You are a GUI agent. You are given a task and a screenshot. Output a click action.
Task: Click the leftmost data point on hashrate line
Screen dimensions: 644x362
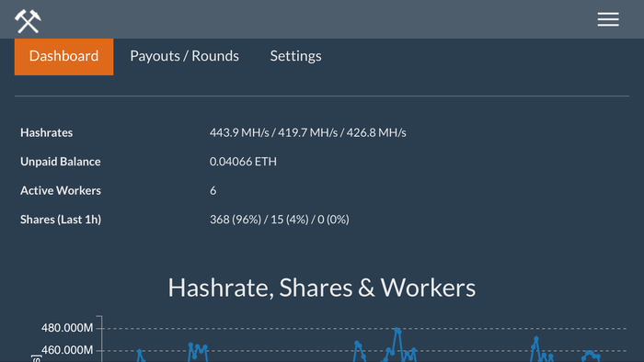[139, 352]
